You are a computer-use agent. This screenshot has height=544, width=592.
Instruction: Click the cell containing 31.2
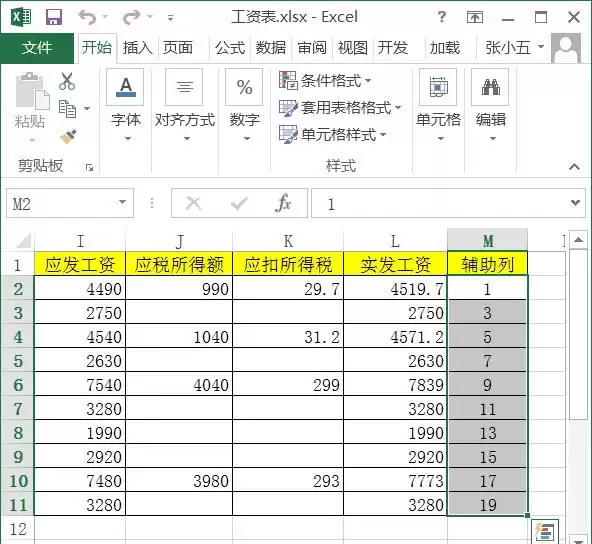[x=288, y=336]
